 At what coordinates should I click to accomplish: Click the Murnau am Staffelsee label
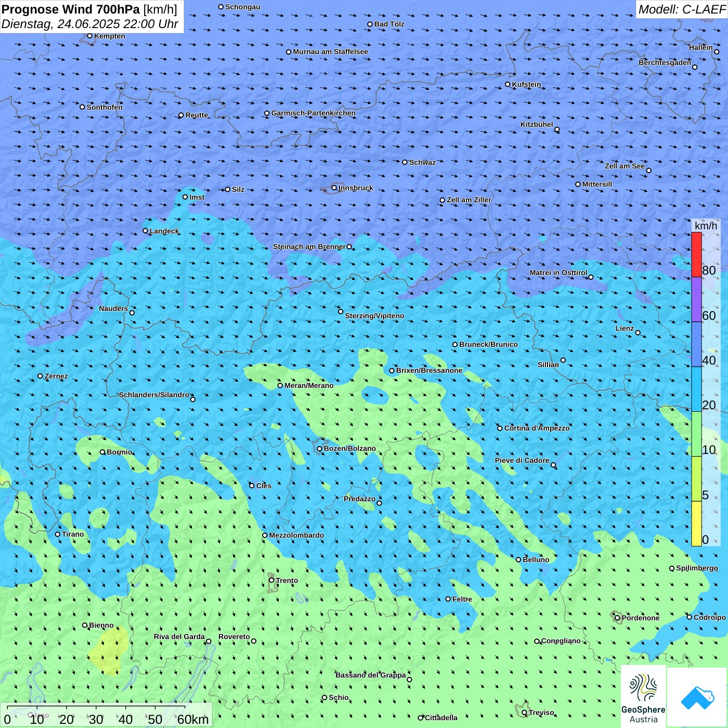(330, 51)
